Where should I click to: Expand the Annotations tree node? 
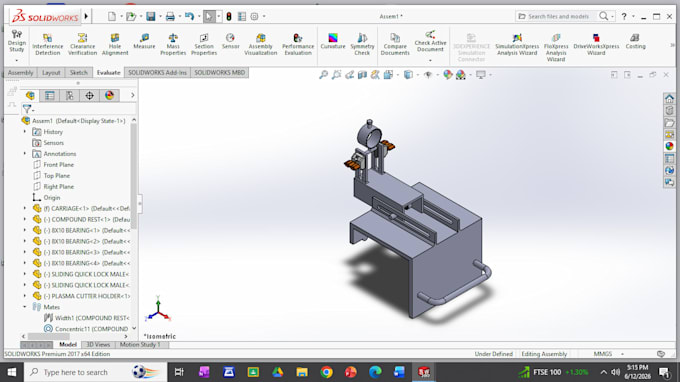tap(25, 153)
